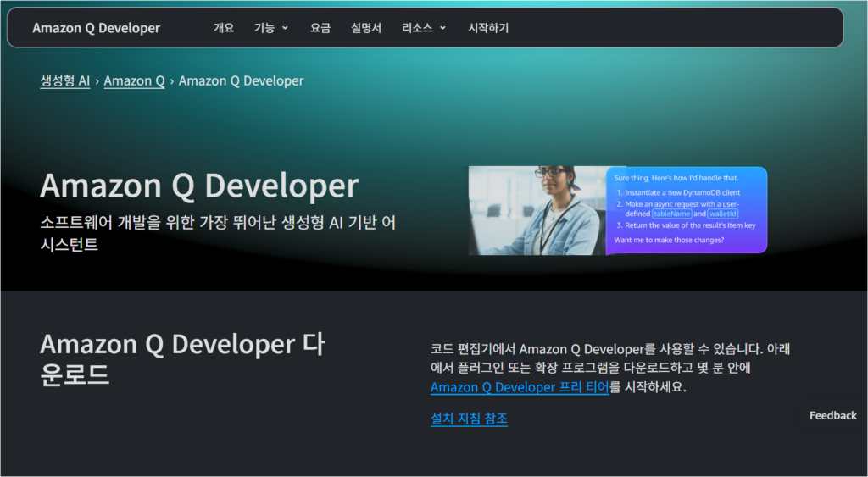Click 'Want me to make those changes?' text
Image resolution: width=868 pixels, height=477 pixels.
[669, 240]
